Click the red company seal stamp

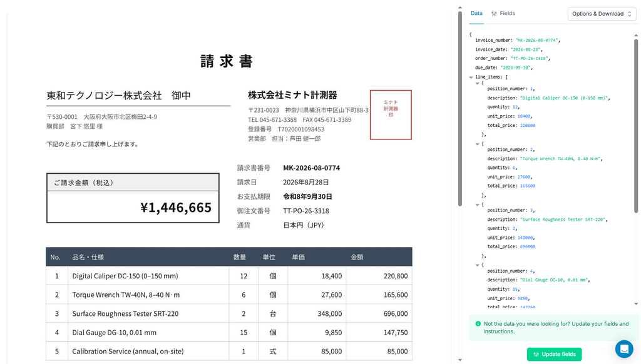(391, 115)
